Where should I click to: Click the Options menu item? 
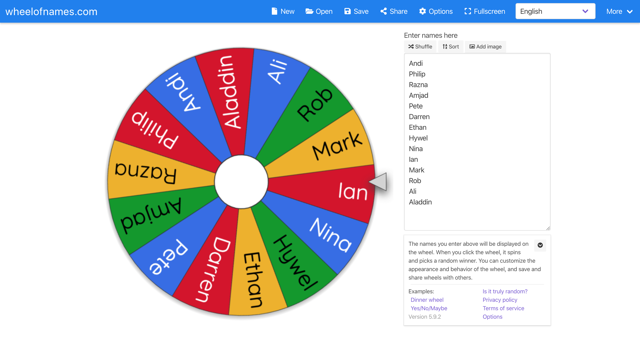(x=436, y=11)
